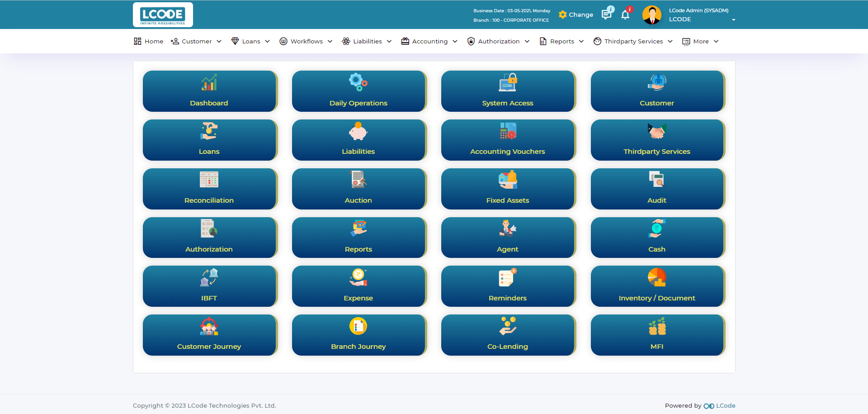This screenshot has height=414, width=868.
Task: Click the Branch 100 - CORPORATE OFFICE text
Action: [511, 20]
